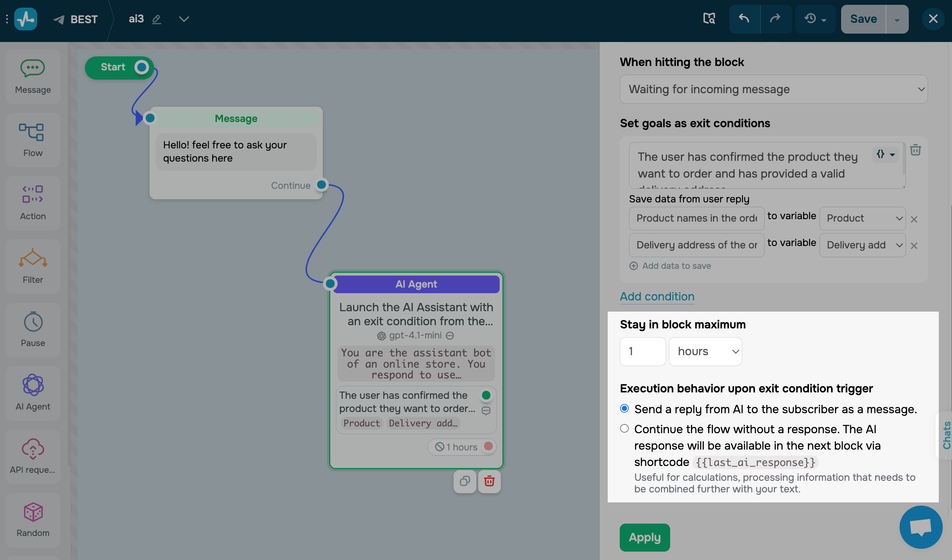Click the Add condition link
952x560 pixels.
point(657,296)
